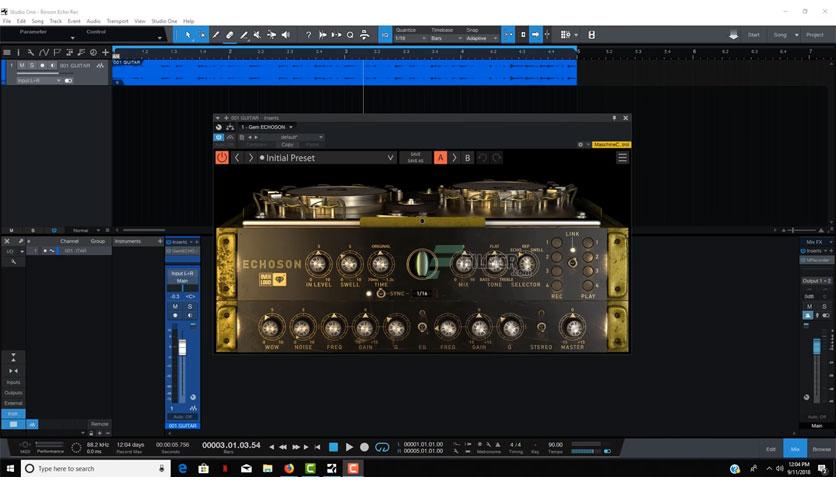Mute the 001 GUITAR track
Viewport: 836px width, 484px height.
[22, 66]
